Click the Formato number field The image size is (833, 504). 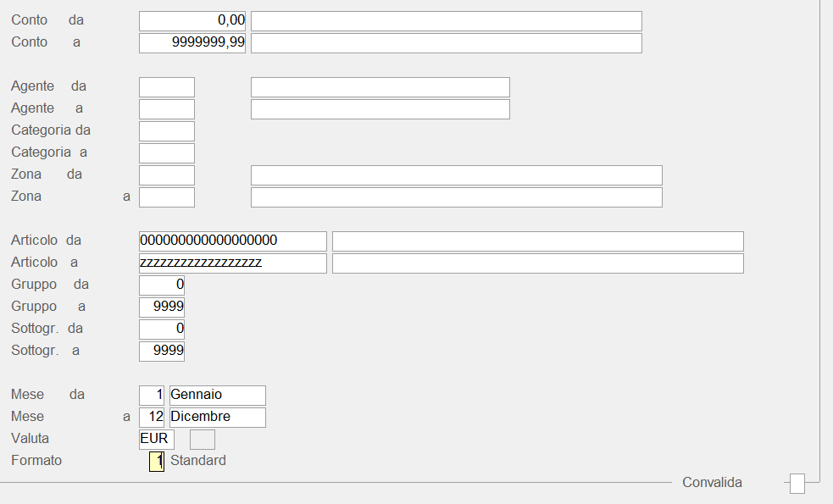[x=157, y=461]
